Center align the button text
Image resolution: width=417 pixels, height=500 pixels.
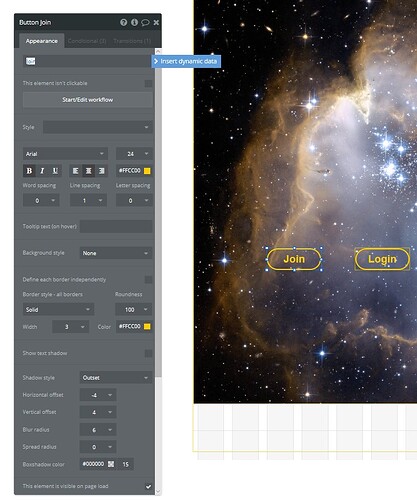pos(88,171)
